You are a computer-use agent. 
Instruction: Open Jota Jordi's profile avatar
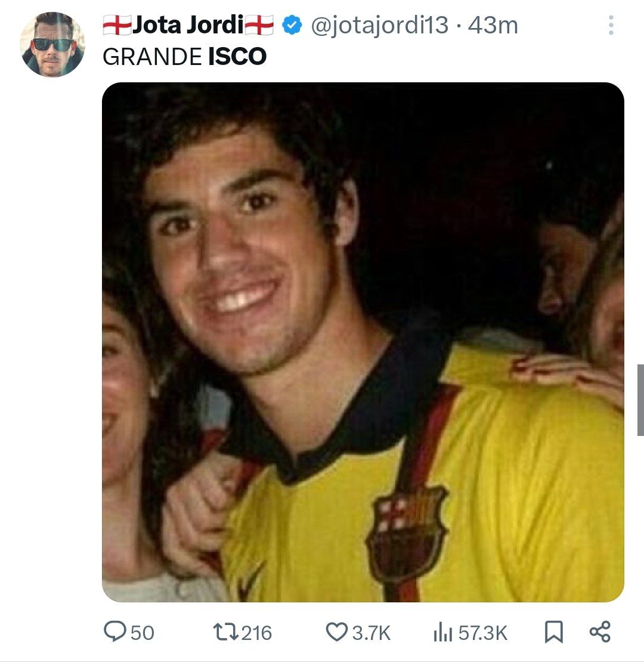click(52, 44)
